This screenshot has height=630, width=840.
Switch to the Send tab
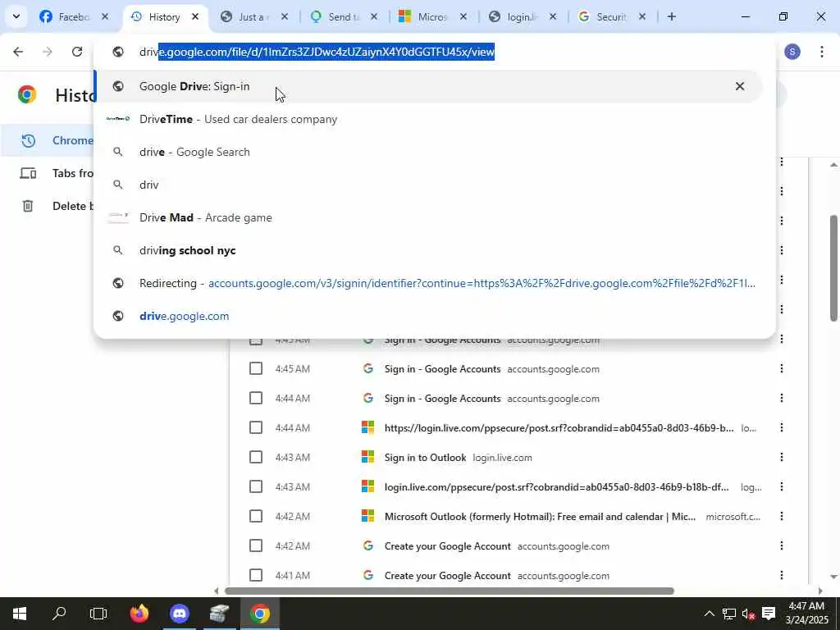tap(345, 16)
